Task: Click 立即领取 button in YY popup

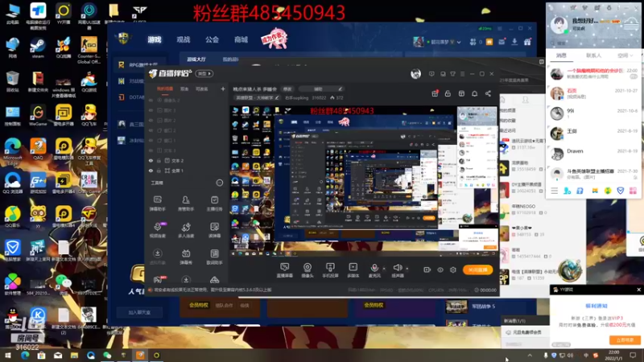Action: (x=625, y=339)
